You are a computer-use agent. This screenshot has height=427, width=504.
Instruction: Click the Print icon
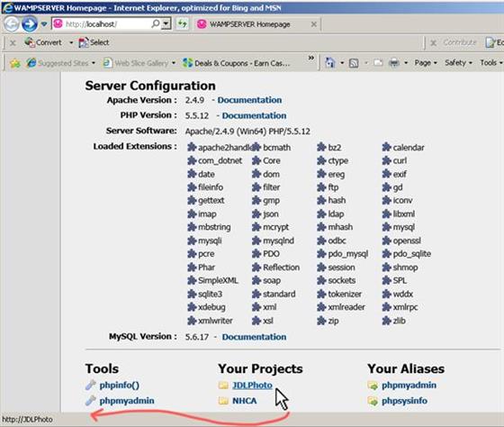pyautogui.click(x=394, y=63)
